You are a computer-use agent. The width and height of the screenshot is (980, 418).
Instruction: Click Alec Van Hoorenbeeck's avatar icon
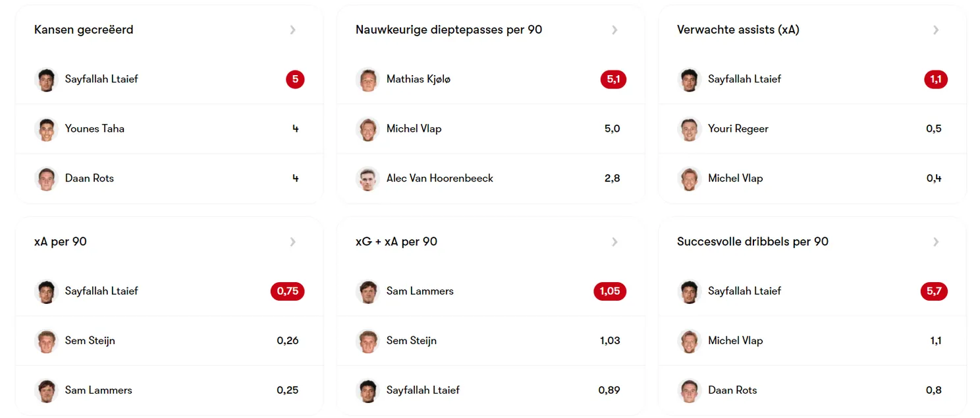coord(367,178)
